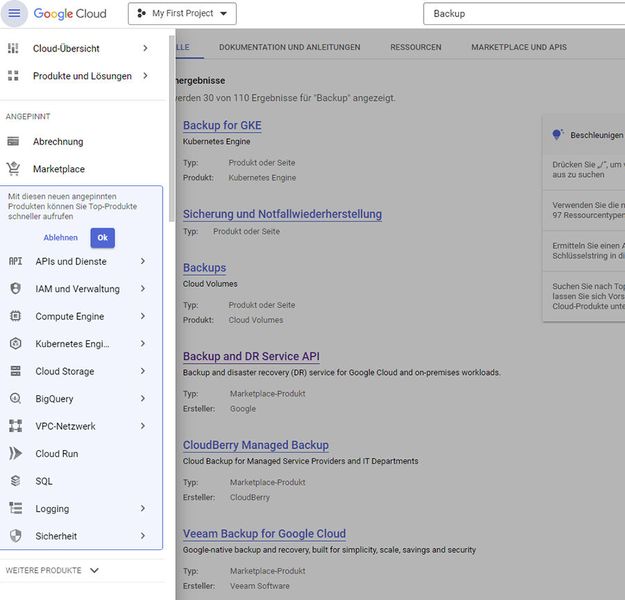Click the CloudBerry Ersteller value
Viewport: 625px width, 600px height.
click(250, 498)
